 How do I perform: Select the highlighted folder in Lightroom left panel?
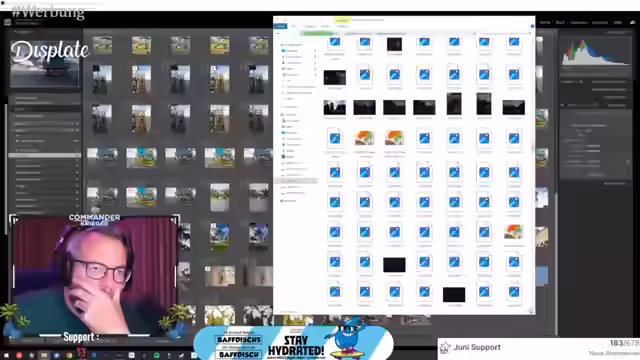[x=44, y=156]
